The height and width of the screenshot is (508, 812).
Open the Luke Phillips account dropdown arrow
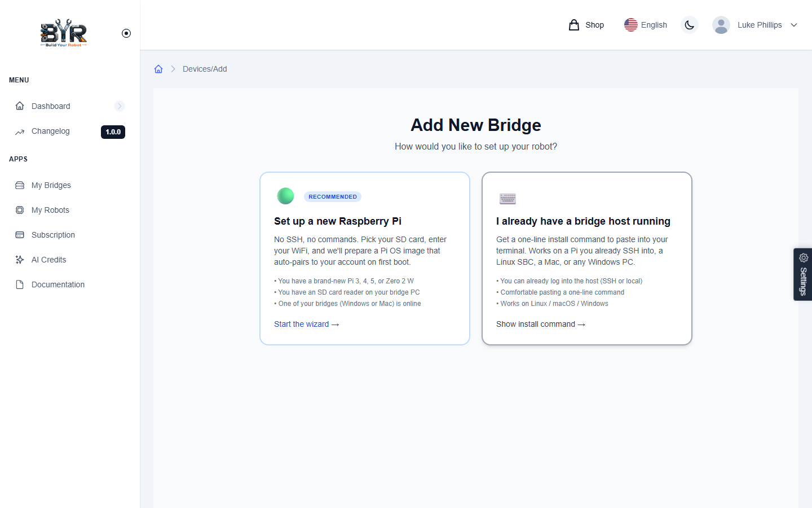[794, 25]
